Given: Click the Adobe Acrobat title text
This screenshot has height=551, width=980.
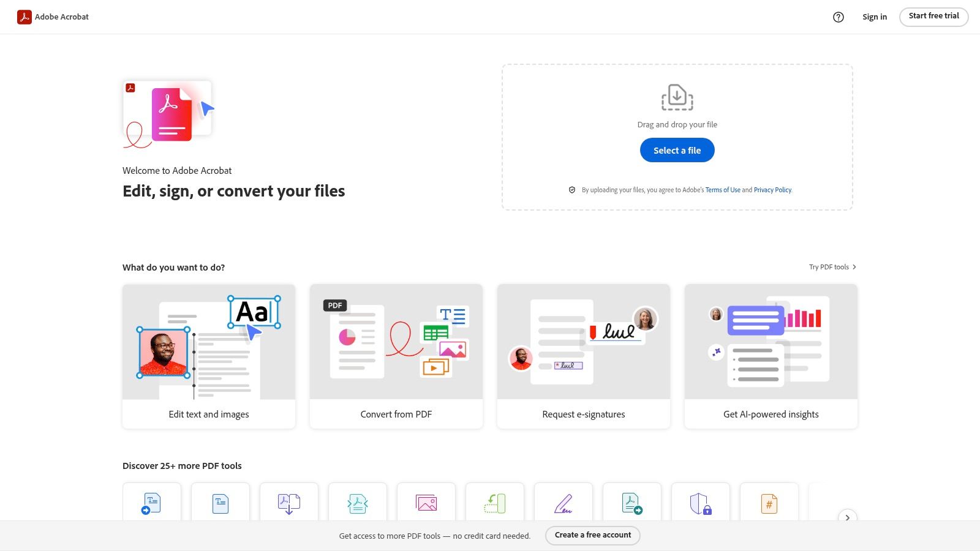Looking at the screenshot, I should tap(62, 17).
